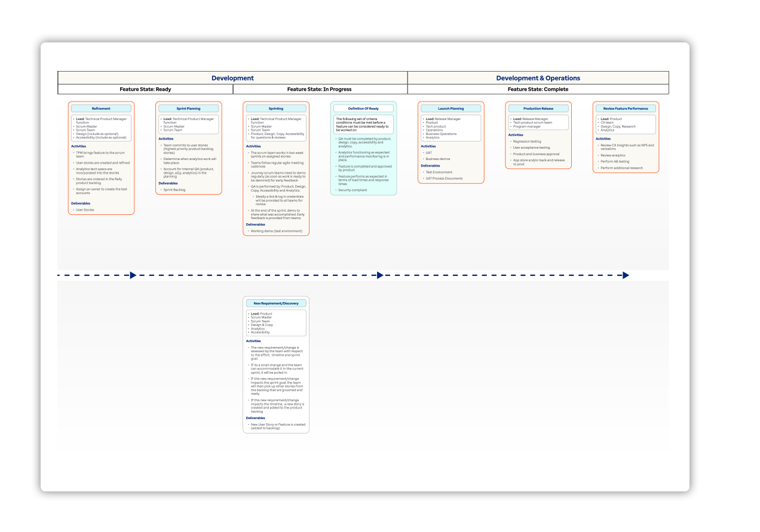Click "Feature performs as expected" bullet
This screenshot has height=532, width=760.
(x=363, y=180)
